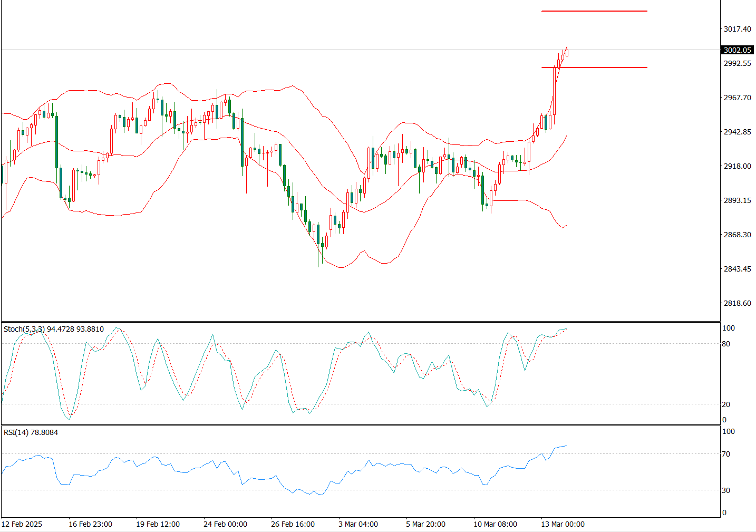Select the upper red horizontal line
Viewport: 756px width, 532px height.
point(594,11)
